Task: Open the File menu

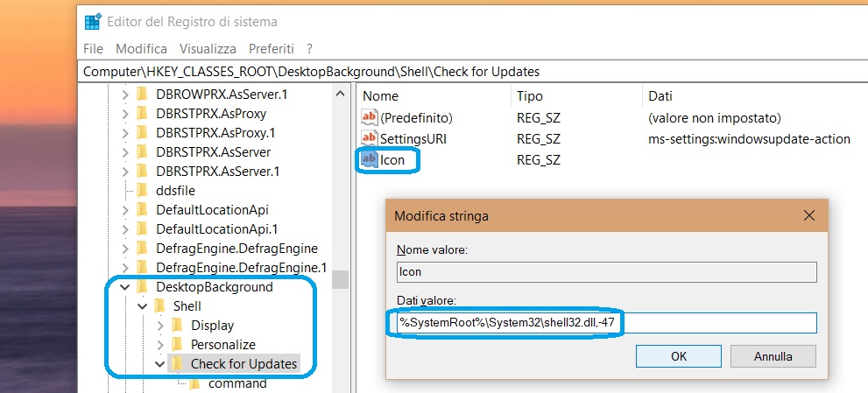Action: point(93,49)
